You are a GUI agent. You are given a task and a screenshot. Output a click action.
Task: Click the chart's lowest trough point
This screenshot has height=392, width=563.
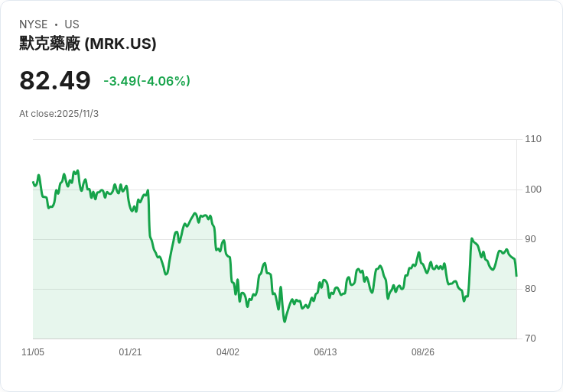[285, 322]
